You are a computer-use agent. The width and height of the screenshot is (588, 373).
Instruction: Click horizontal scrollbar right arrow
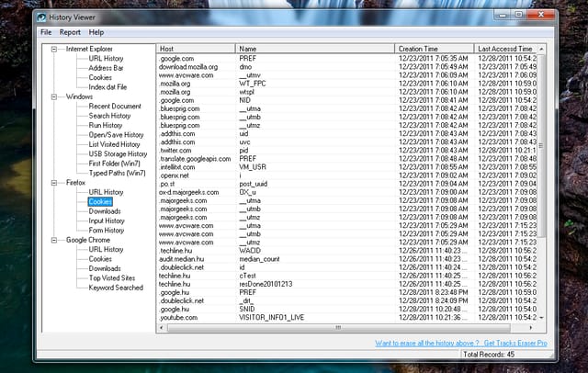pyautogui.click(x=531, y=328)
